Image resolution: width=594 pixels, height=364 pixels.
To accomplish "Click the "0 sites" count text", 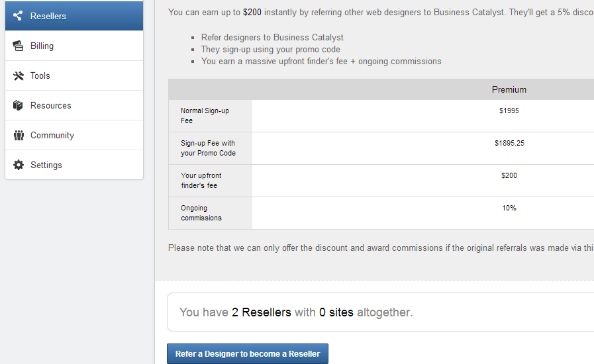I will [336, 312].
